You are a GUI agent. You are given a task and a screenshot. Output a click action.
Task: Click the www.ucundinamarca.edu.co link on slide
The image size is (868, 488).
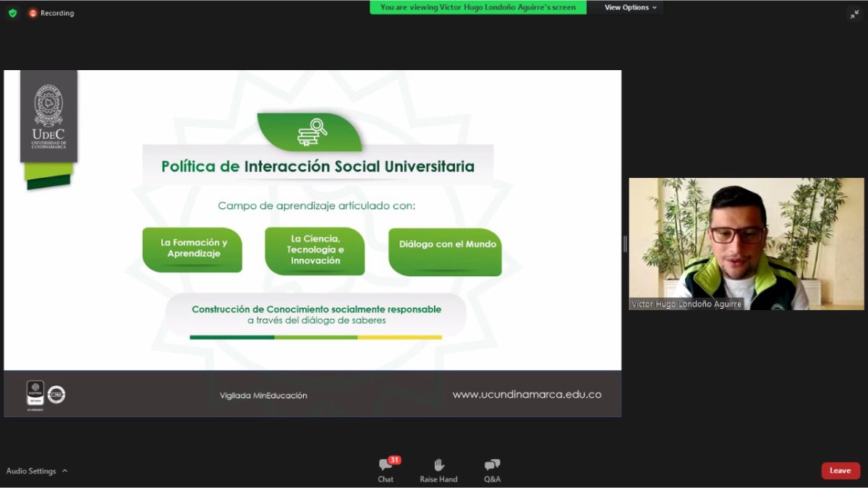[x=527, y=395]
